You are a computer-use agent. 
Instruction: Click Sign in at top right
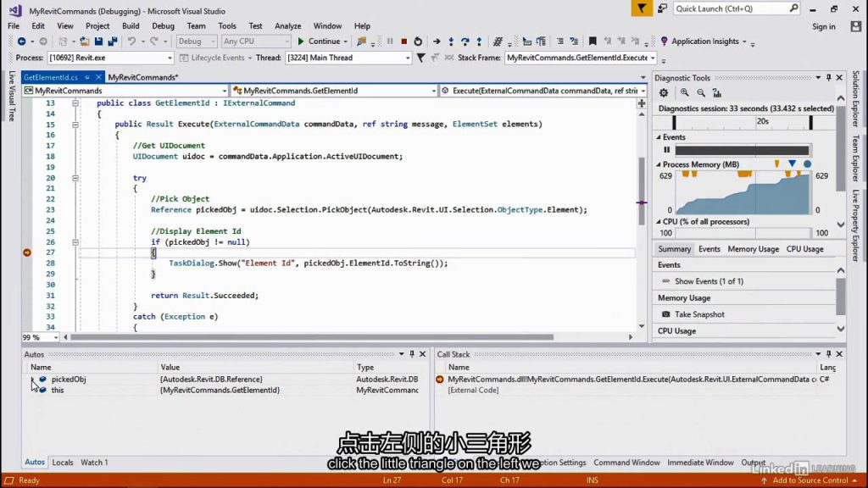824,26
